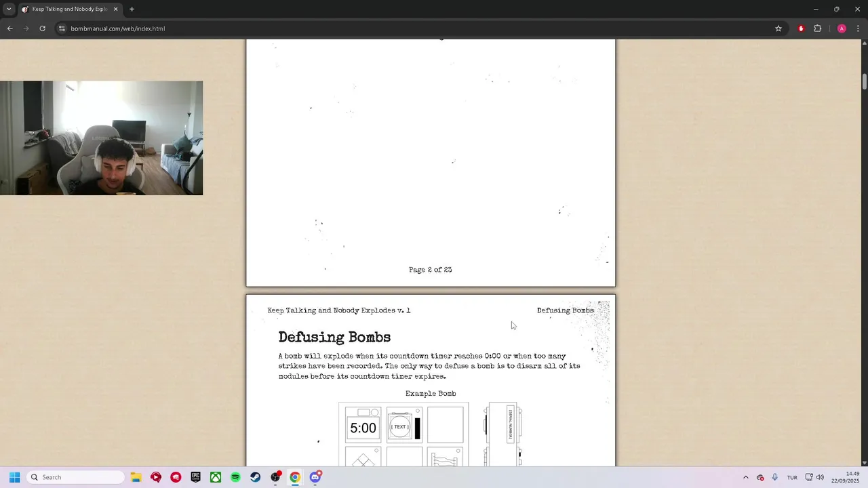Open Steam from the taskbar
The height and width of the screenshot is (488, 868).
[255, 477]
